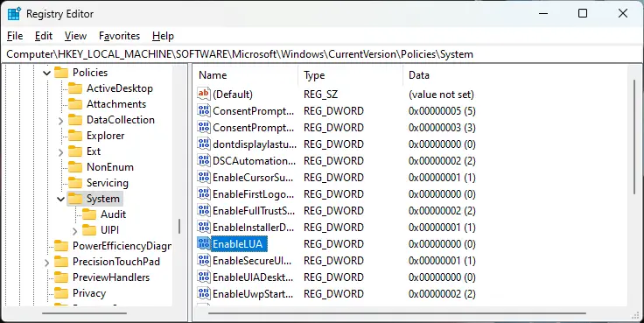The height and width of the screenshot is (323, 644).
Task: Expand the UIPI tree node
Action: coord(74,231)
